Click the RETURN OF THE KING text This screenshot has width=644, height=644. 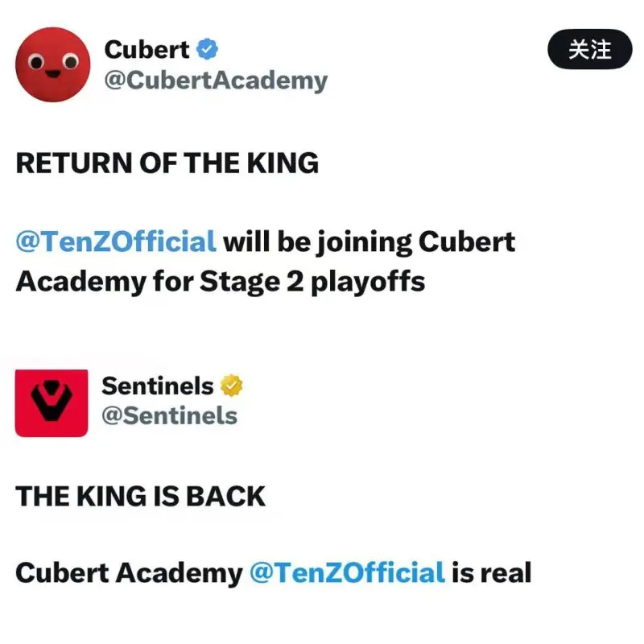click(169, 163)
